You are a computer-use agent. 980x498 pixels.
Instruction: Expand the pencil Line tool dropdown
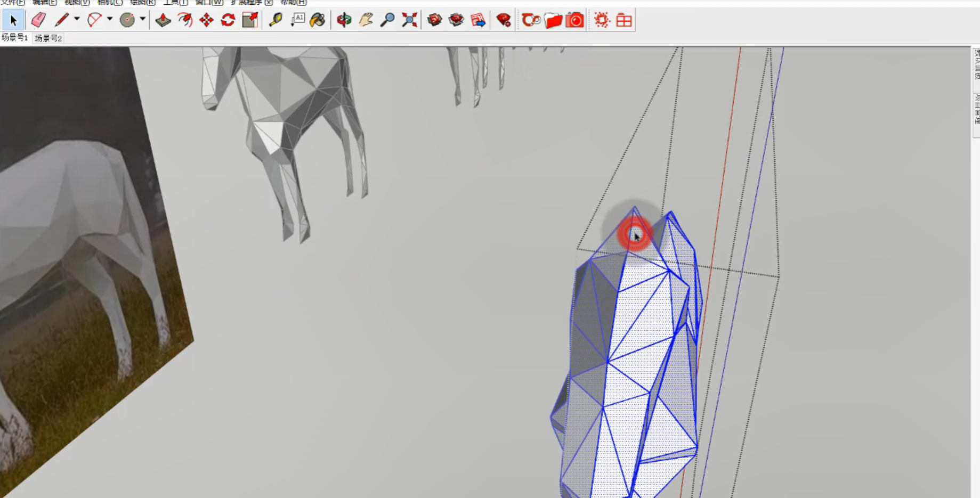coord(77,19)
